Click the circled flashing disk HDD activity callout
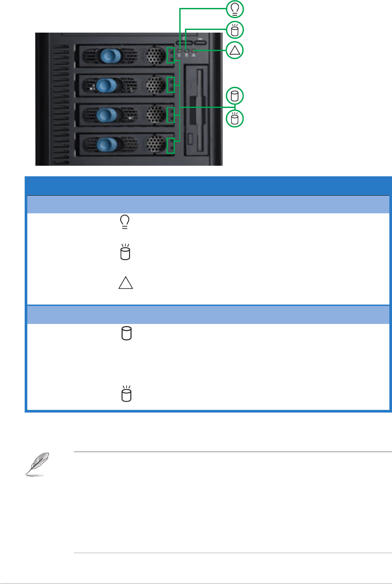Screen dimensions: 392x584 (235, 30)
